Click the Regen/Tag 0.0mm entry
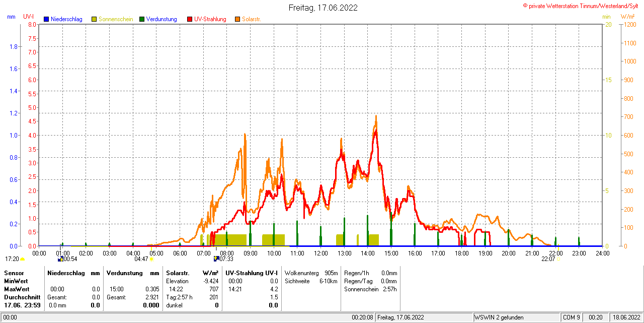This screenshot has width=644, height=323. (x=371, y=281)
